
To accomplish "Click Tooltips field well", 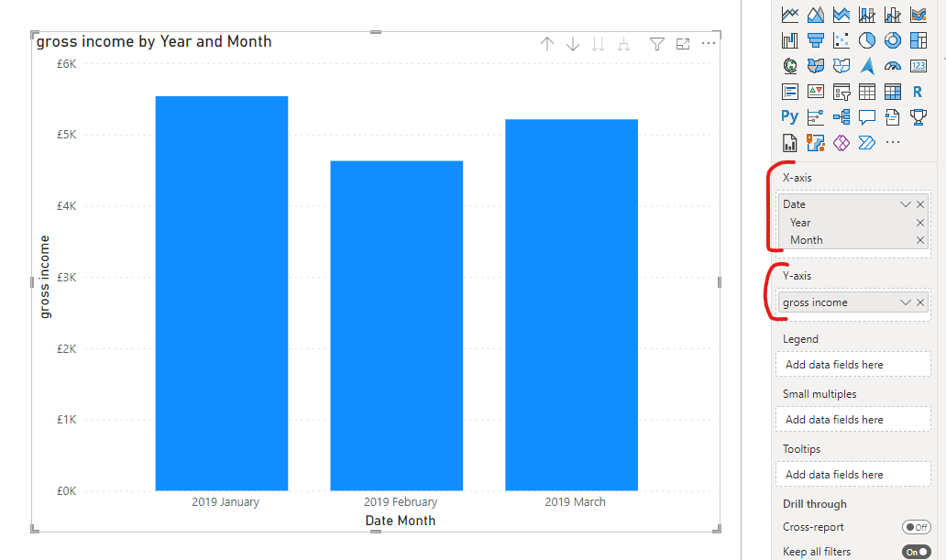I will click(x=853, y=475).
